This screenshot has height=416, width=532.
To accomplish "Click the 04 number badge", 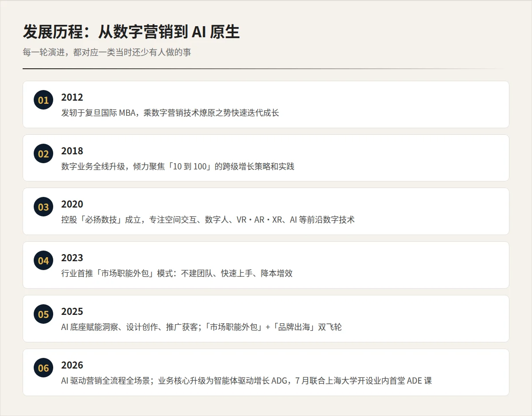I will [43, 261].
